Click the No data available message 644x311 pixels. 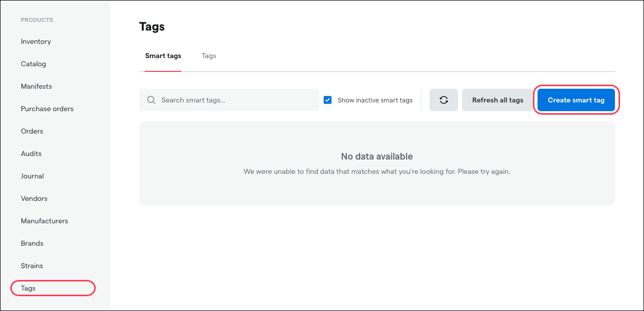[377, 157]
